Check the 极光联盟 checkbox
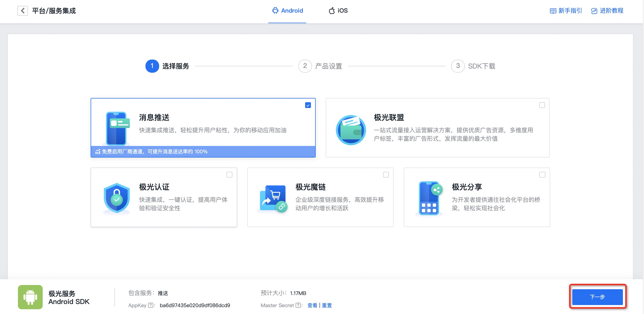Viewport: 644px width, 314px height. (x=542, y=105)
